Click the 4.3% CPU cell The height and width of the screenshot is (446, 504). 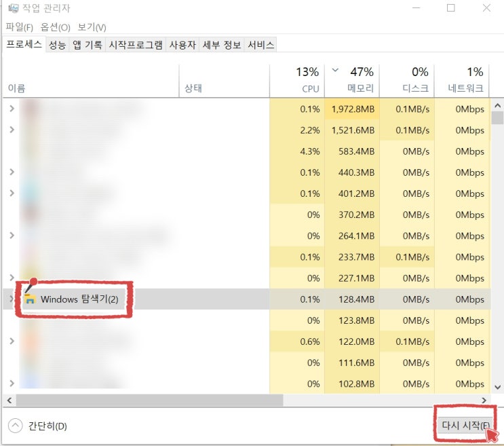click(297, 151)
